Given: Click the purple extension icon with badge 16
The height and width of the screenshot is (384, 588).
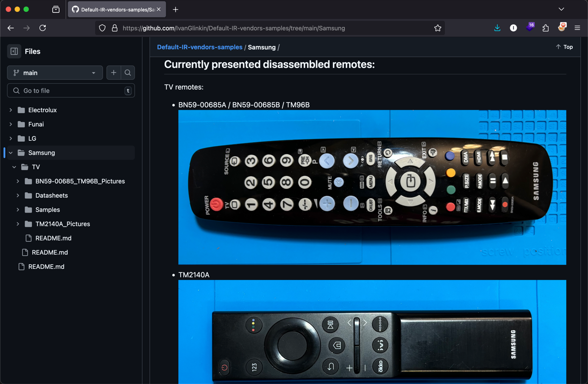Looking at the screenshot, I should tap(530, 27).
